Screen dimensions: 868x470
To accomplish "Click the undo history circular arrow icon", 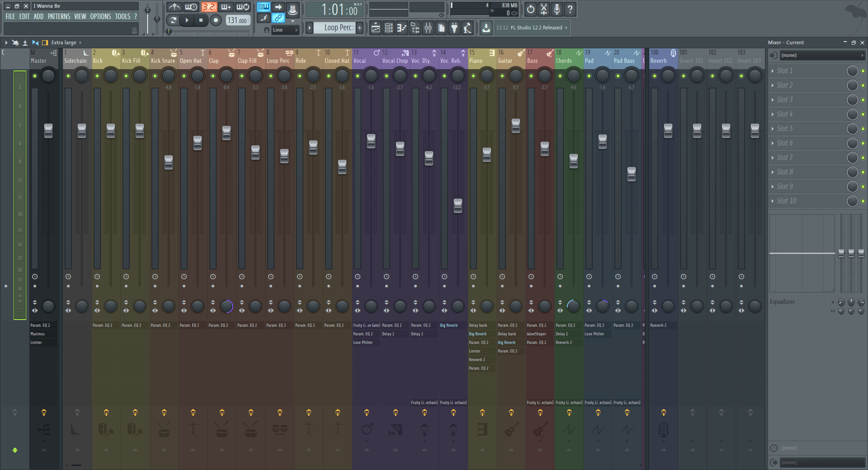I will pos(530,9).
